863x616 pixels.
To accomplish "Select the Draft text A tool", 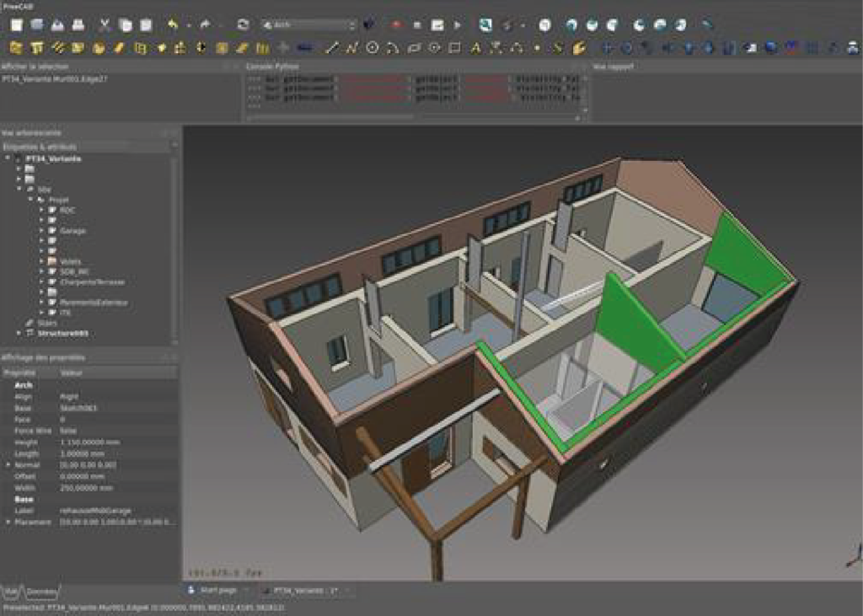I will [475, 48].
